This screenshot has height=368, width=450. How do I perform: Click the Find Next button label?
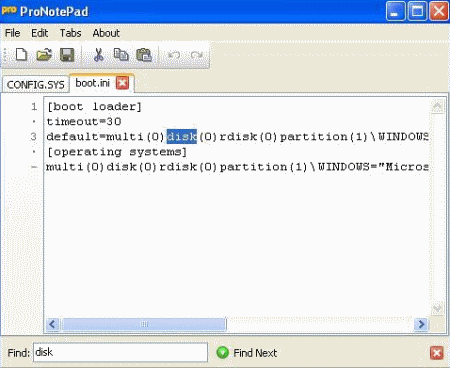[255, 353]
